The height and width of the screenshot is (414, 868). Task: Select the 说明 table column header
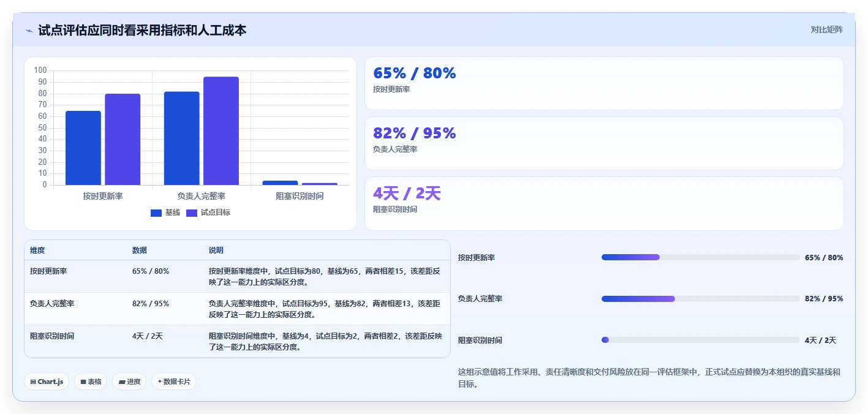point(216,250)
